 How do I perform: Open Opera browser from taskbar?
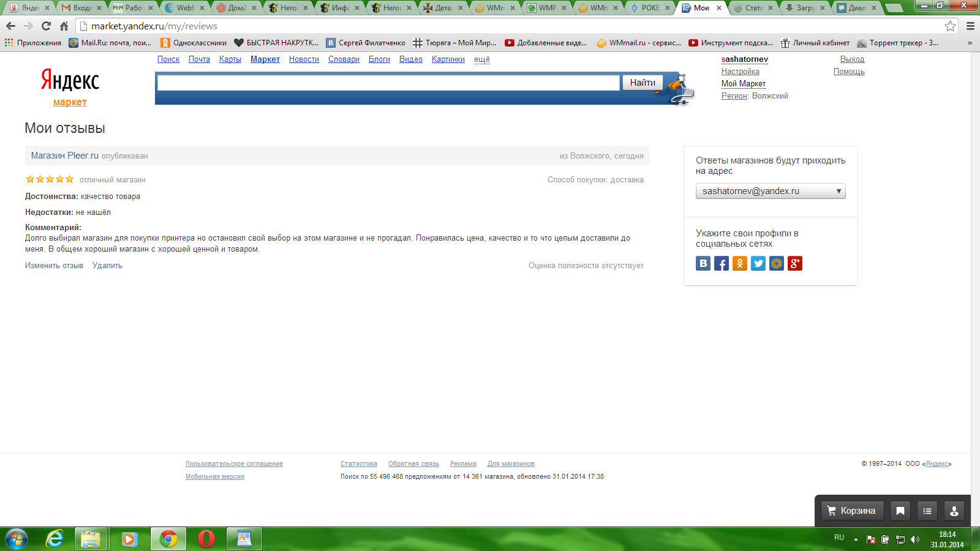click(206, 539)
